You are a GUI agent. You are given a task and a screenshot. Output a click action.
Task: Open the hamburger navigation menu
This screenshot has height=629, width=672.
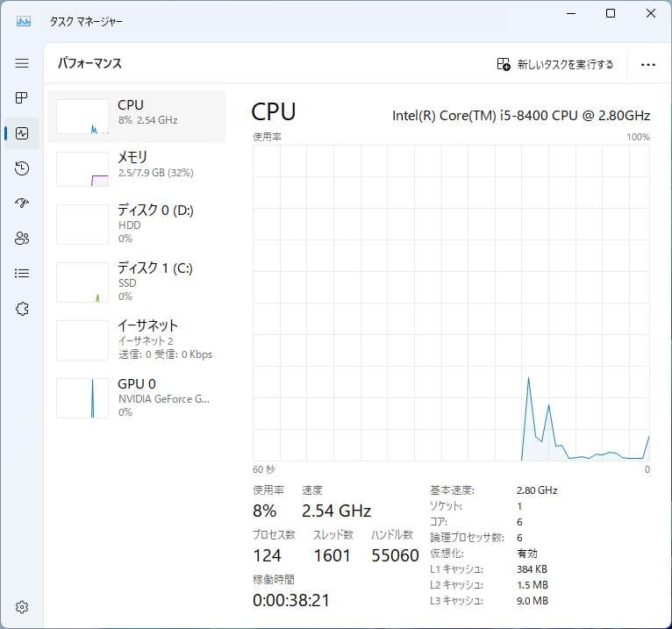point(22,63)
